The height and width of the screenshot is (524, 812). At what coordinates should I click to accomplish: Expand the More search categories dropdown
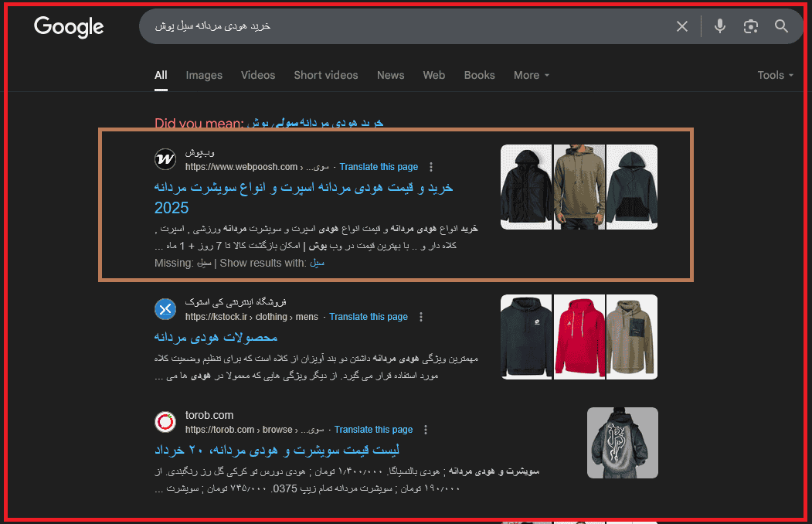532,75
